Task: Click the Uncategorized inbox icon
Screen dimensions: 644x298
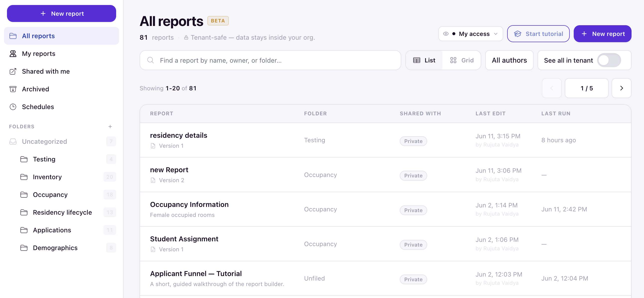Action: (x=13, y=142)
